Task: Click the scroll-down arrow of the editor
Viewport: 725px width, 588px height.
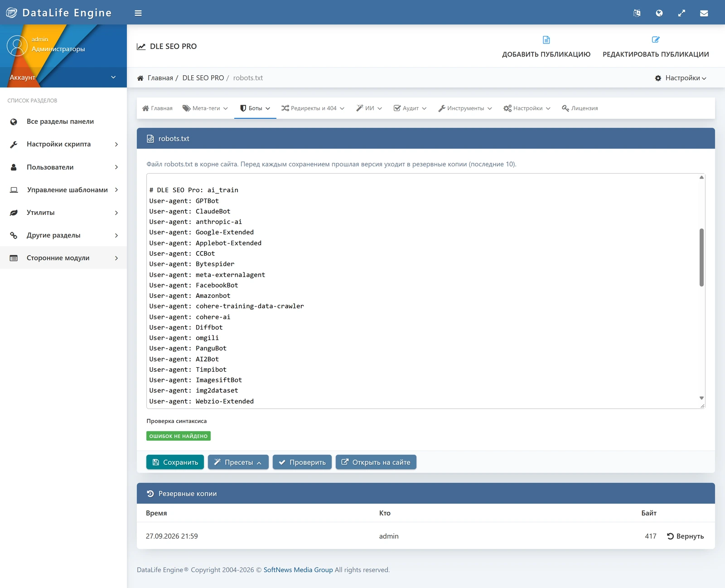Action: pos(701,398)
